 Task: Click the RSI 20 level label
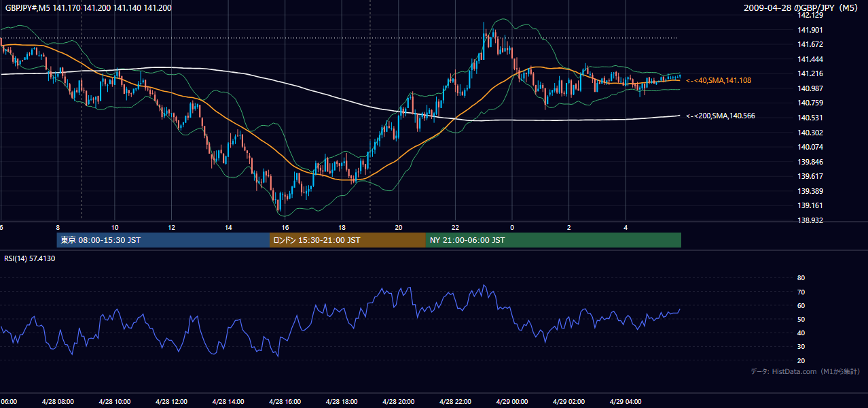tap(801, 360)
